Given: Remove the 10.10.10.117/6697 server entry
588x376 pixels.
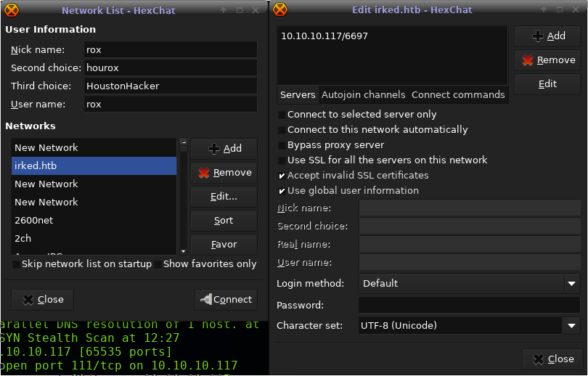Looking at the screenshot, I should click(547, 60).
